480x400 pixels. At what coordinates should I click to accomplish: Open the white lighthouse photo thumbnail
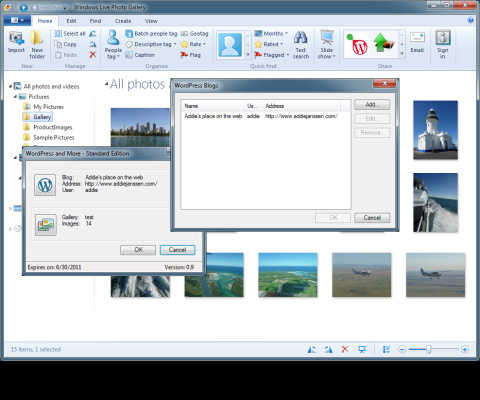[x=435, y=130]
